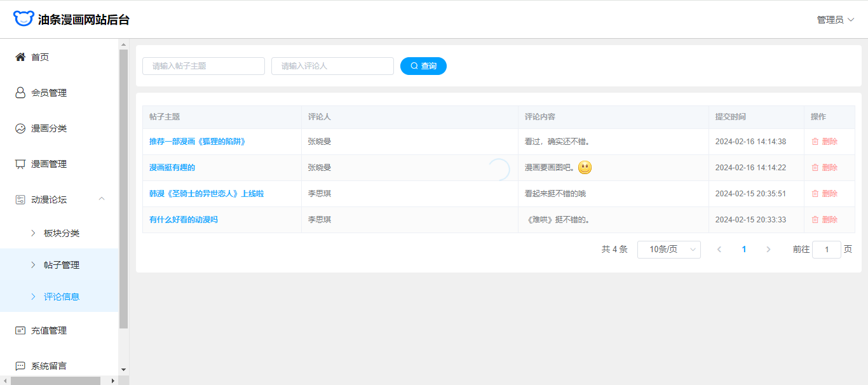
Task: Click the chat bubble icon beside 系统留言
Action: (20, 366)
